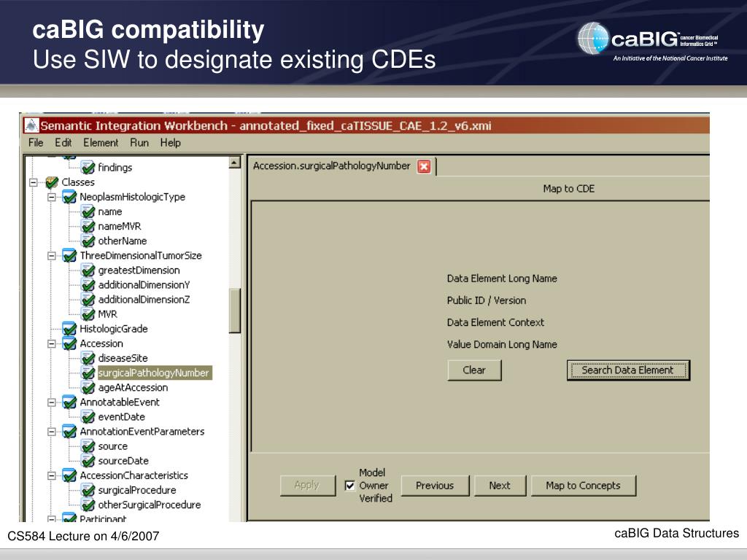The height and width of the screenshot is (560, 747).
Task: Click the icon beside MVR attribute
Action: point(88,314)
